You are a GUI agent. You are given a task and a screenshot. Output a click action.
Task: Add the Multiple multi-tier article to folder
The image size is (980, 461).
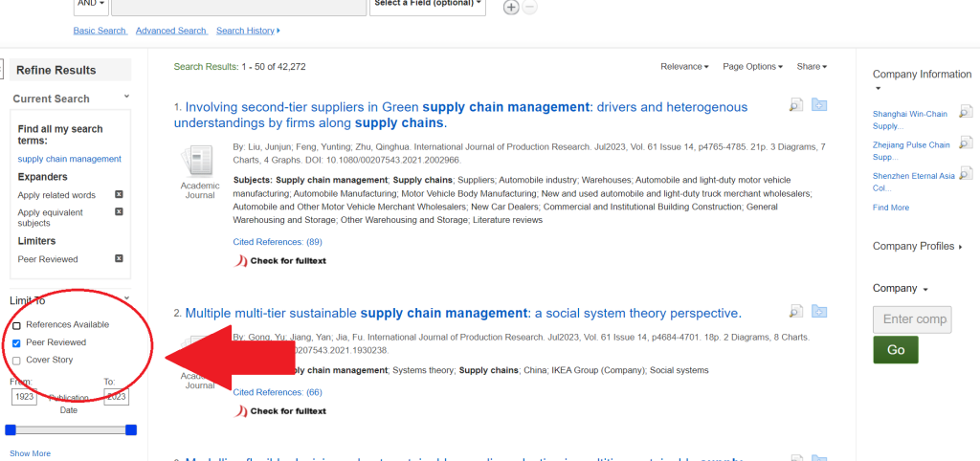tap(819, 311)
